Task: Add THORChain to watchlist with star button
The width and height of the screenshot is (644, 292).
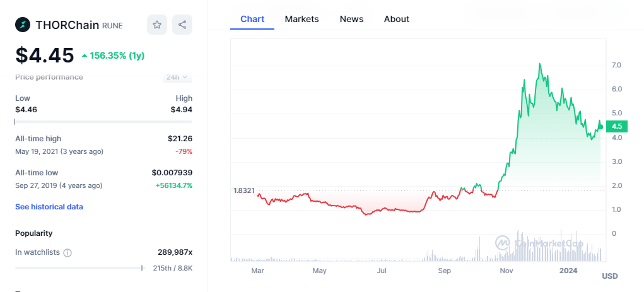Action: pos(157,25)
